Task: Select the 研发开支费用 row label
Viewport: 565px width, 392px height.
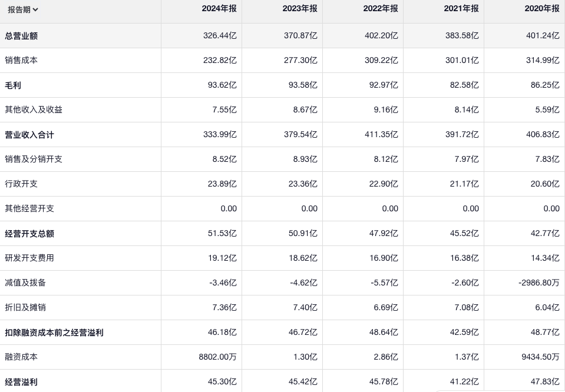Action: (29, 258)
